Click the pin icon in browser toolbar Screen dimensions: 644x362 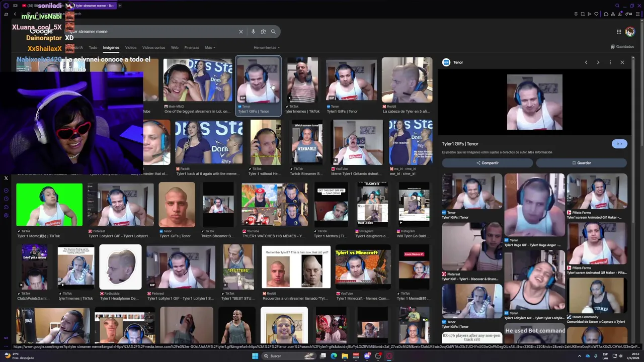[575, 14]
